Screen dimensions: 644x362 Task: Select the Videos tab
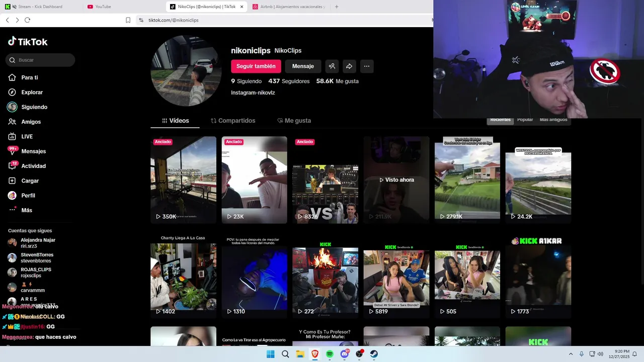[x=175, y=121]
